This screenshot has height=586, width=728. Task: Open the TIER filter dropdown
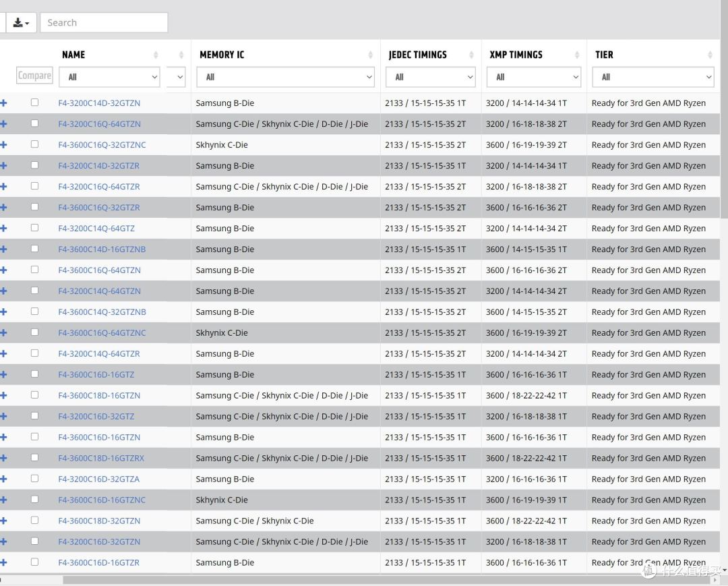653,77
